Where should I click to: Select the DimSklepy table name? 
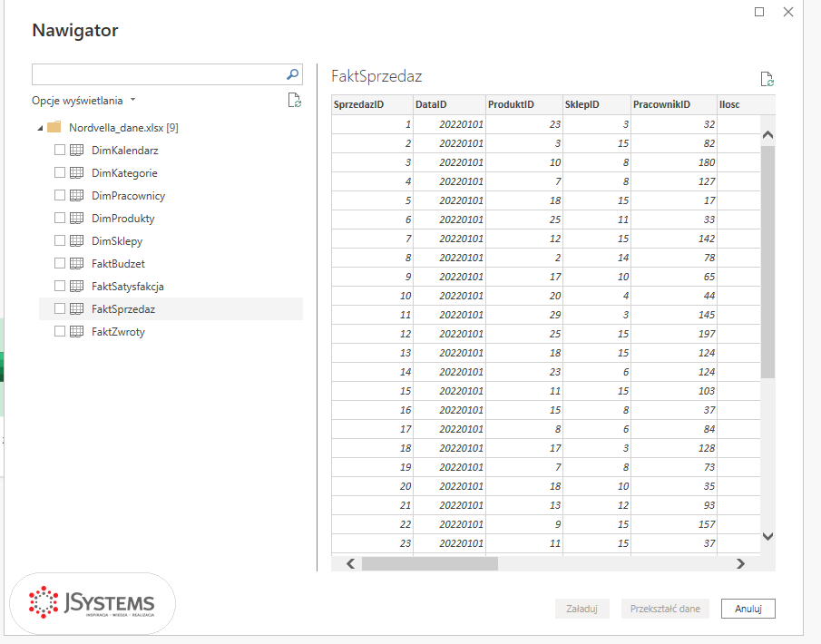pyautogui.click(x=117, y=241)
